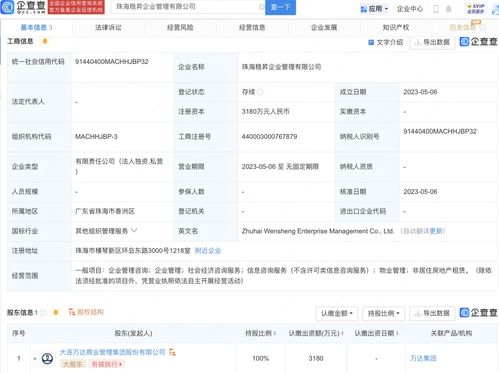Switch to the 知识产权 tab
The width and height of the screenshot is (499, 373).
click(396, 27)
